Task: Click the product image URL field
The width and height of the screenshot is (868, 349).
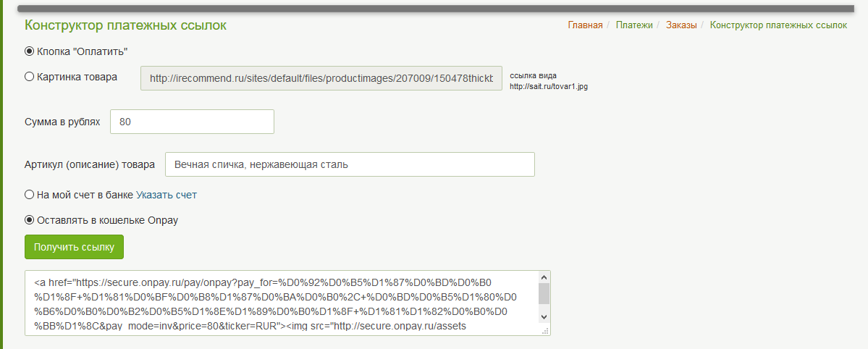Action: pyautogui.click(x=321, y=78)
